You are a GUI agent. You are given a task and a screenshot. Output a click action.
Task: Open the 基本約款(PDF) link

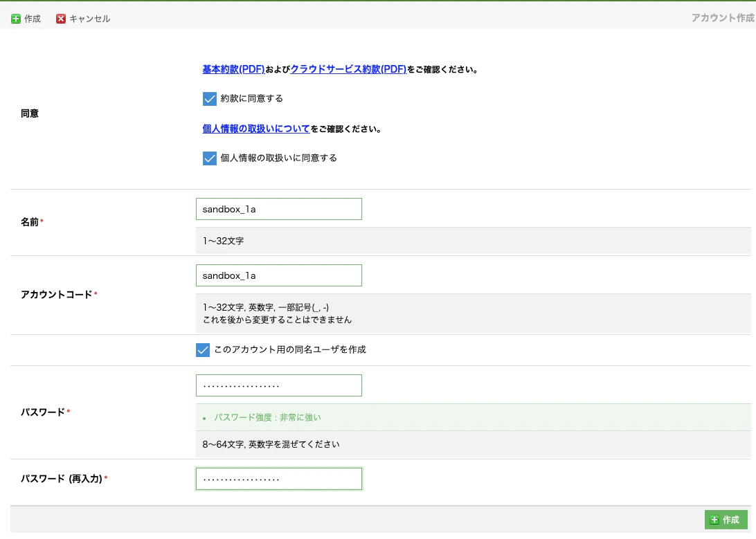click(x=231, y=68)
